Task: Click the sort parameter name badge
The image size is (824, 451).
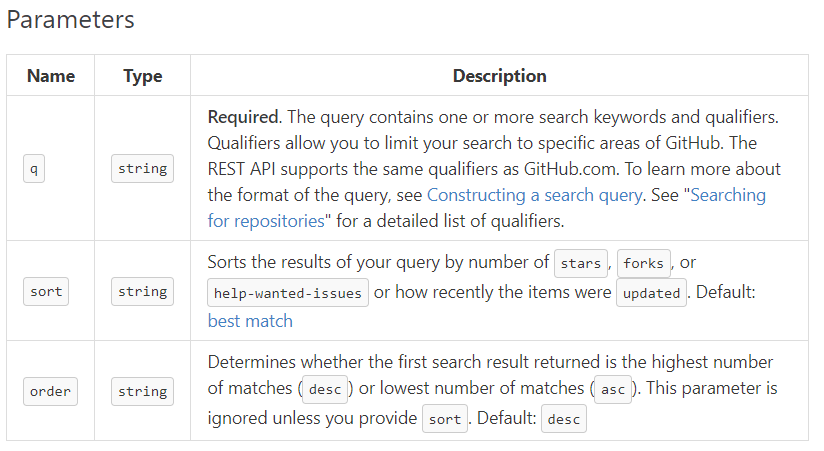Action: pyautogui.click(x=46, y=291)
